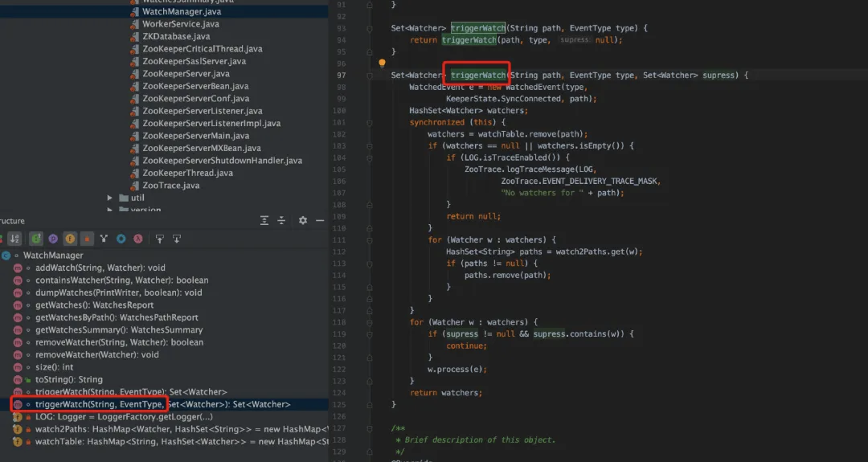868x462 pixels.
Task: Fold the triggerWatch method at line 97
Action: tap(370, 75)
